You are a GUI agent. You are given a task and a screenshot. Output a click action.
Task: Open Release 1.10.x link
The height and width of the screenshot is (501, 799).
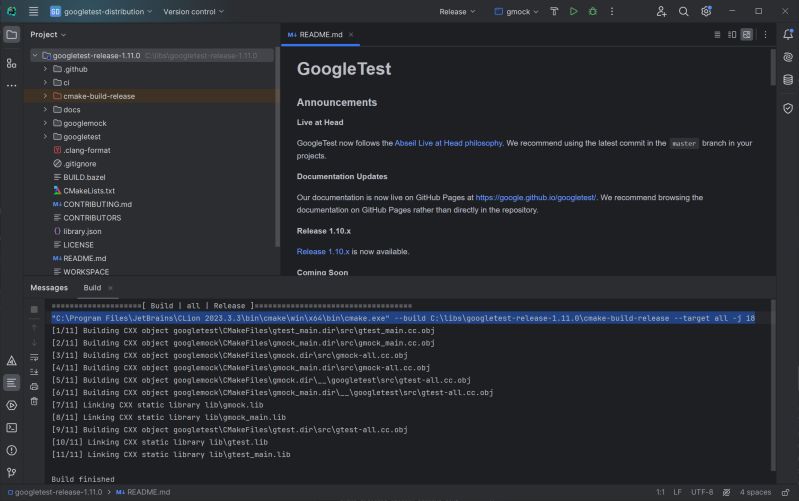pyautogui.click(x=323, y=252)
